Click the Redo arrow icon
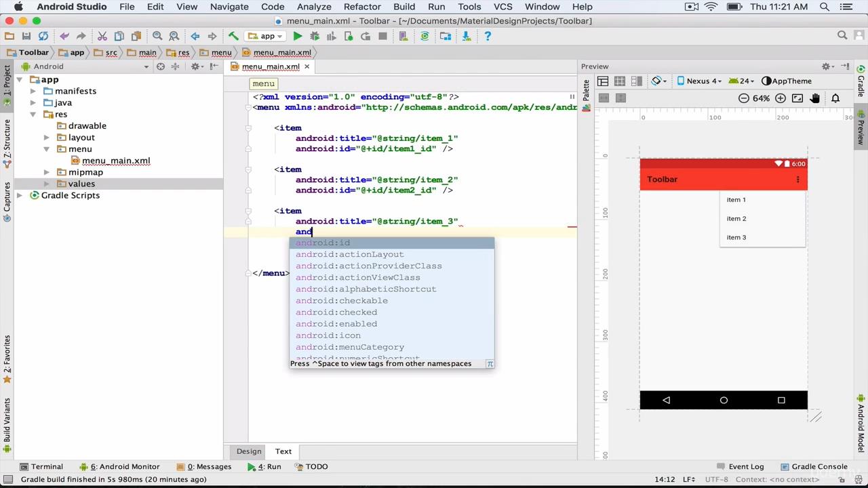The image size is (868, 488). (81, 36)
